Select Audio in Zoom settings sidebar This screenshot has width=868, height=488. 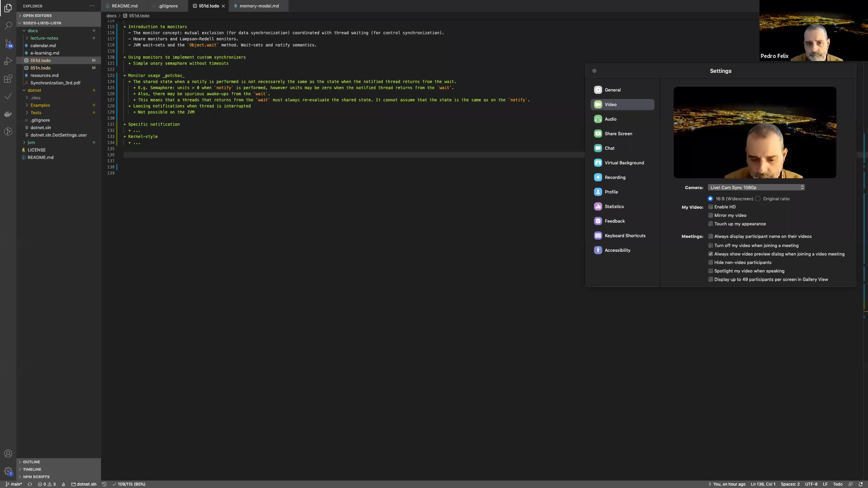coord(610,119)
